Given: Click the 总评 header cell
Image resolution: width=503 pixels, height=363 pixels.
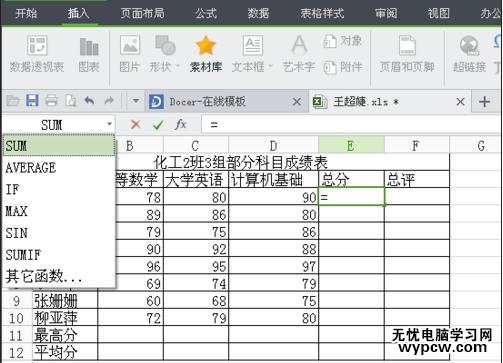Looking at the screenshot, I should [x=417, y=179].
